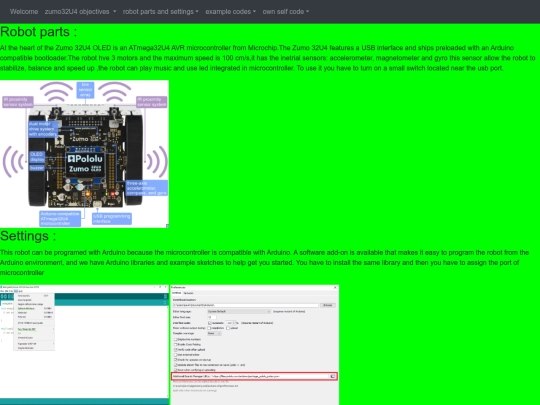Click the Zumo robot diagram image

click(x=84, y=154)
